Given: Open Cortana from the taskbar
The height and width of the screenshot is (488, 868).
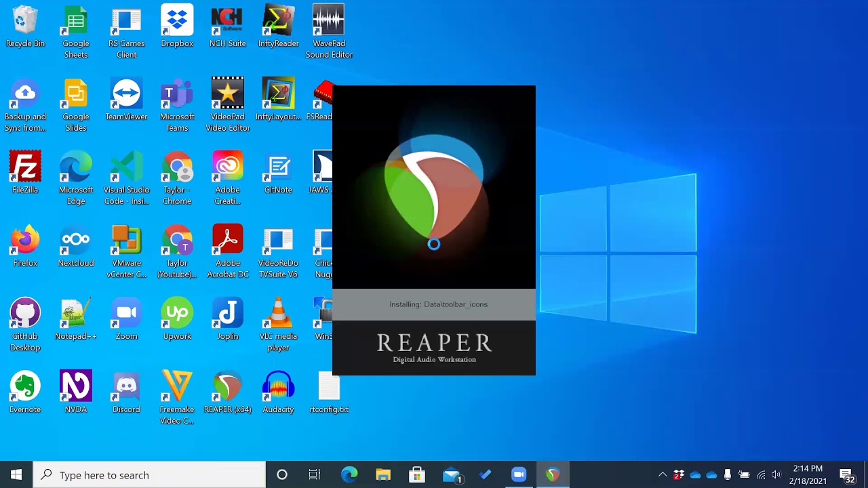Looking at the screenshot, I should (282, 474).
